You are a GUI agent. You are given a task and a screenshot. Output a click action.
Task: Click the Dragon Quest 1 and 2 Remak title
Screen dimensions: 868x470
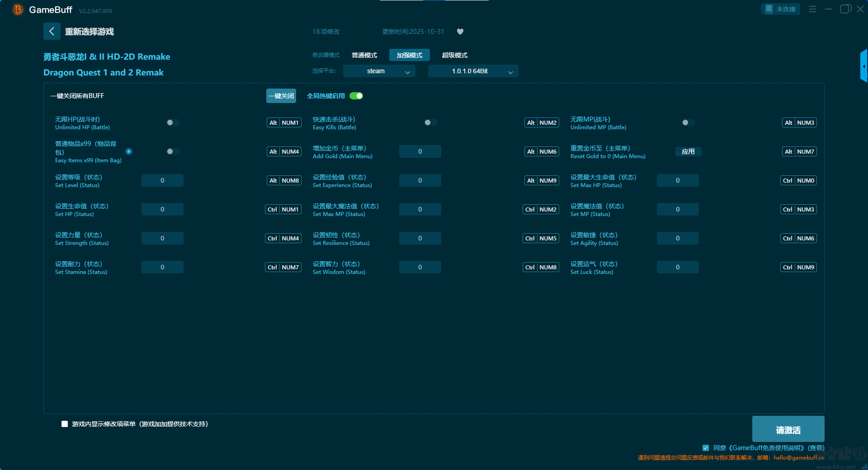click(x=104, y=72)
